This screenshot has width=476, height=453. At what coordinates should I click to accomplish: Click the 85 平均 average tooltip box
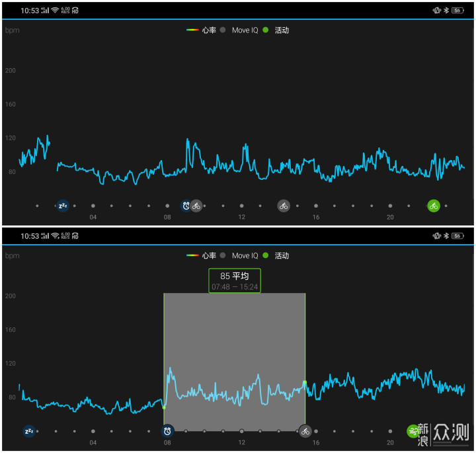234,280
